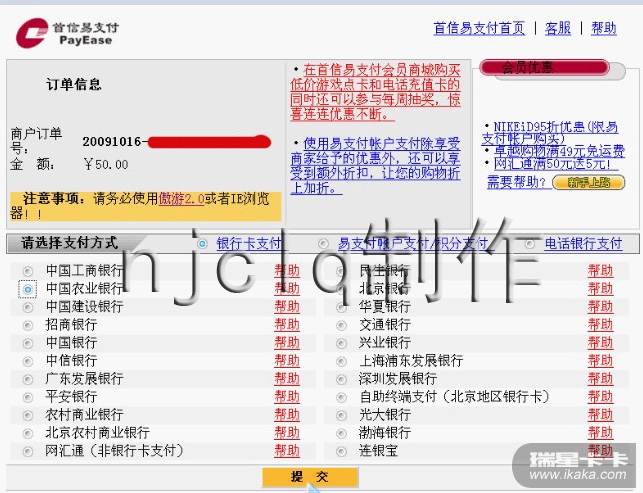Select 银行卡支付 payment method radio
Viewport: 643px width, 493px height.
click(202, 244)
